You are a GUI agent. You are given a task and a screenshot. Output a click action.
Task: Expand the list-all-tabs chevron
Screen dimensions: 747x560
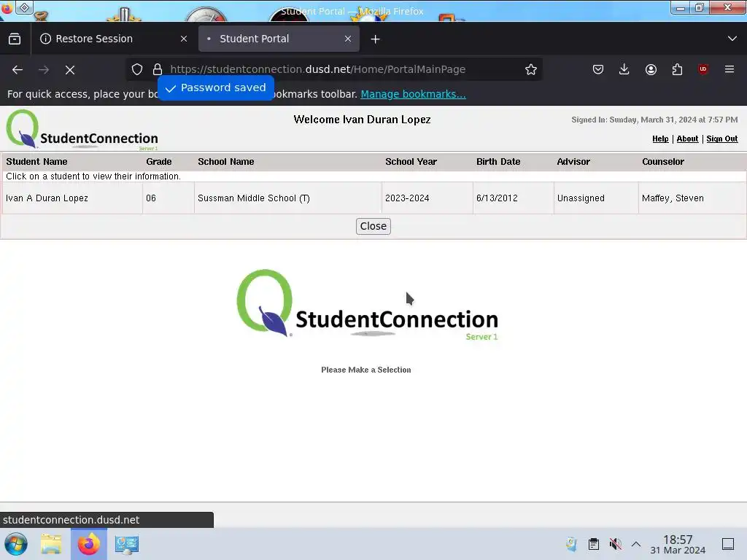pos(732,39)
